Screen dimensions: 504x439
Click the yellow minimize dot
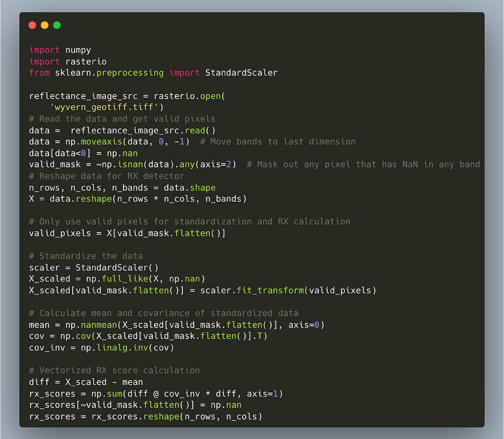click(45, 25)
